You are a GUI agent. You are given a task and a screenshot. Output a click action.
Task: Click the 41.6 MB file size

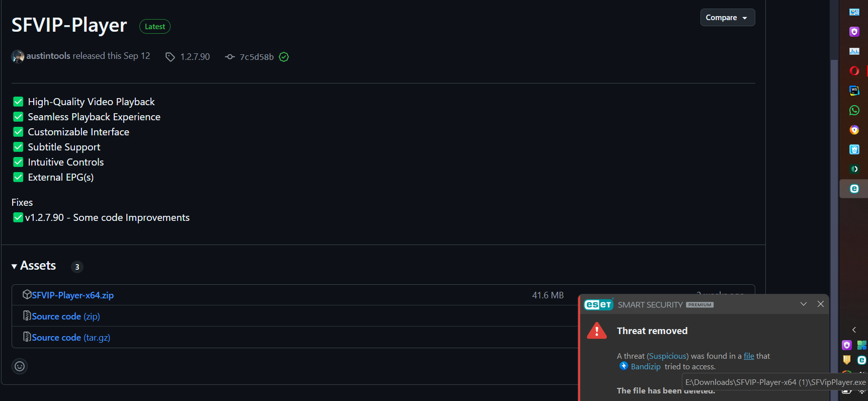tap(548, 295)
